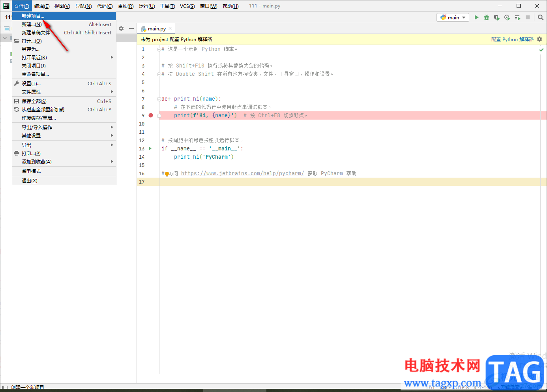Click the fold marker beside line 1
Image resolution: width=547 pixels, height=392 pixels.
tap(159, 49)
